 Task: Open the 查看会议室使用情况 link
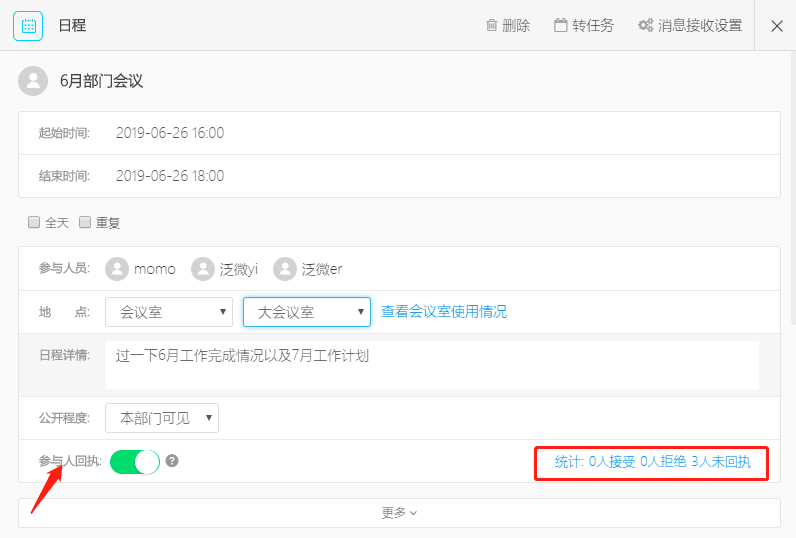(x=444, y=312)
